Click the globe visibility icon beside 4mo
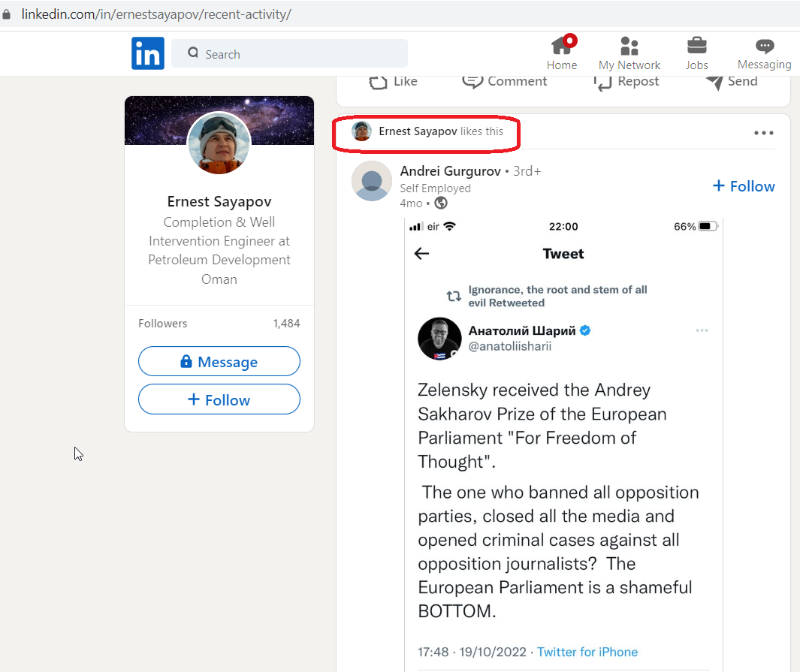The width and height of the screenshot is (800, 672). [x=441, y=203]
